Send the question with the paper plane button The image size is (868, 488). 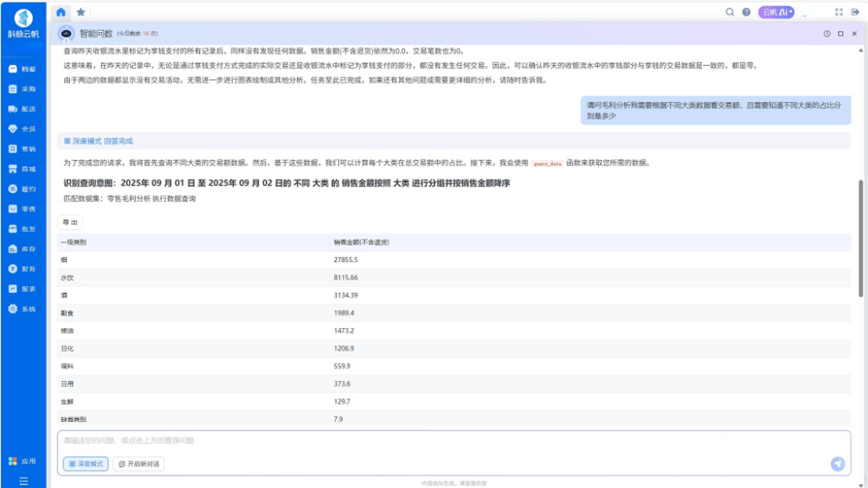[837, 464]
